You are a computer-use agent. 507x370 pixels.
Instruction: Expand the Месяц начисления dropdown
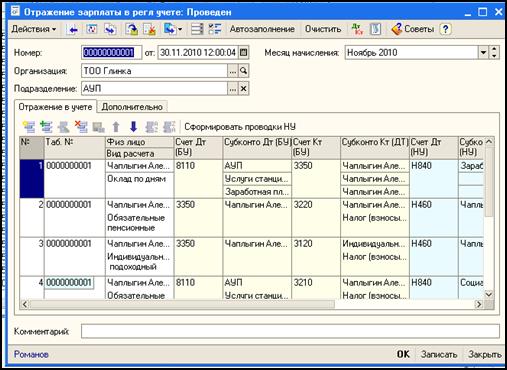(x=483, y=53)
